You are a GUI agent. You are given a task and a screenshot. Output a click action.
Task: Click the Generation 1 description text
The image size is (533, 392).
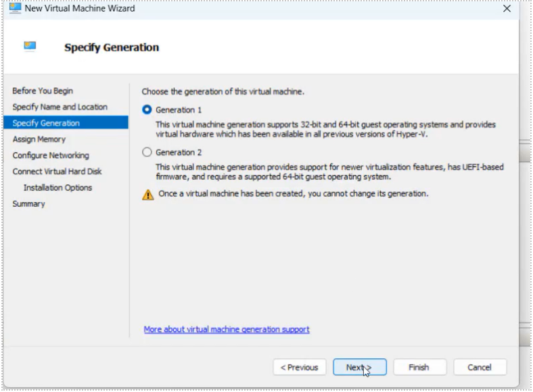coord(325,129)
